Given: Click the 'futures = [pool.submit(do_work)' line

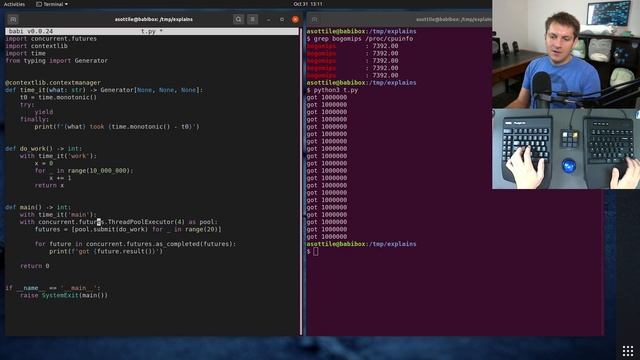Looking at the screenshot, I should pyautogui.click(x=128, y=229).
